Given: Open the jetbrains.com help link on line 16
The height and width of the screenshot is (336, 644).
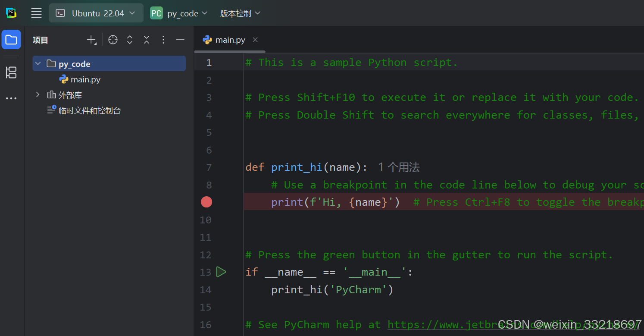Looking at the screenshot, I should (x=513, y=324).
